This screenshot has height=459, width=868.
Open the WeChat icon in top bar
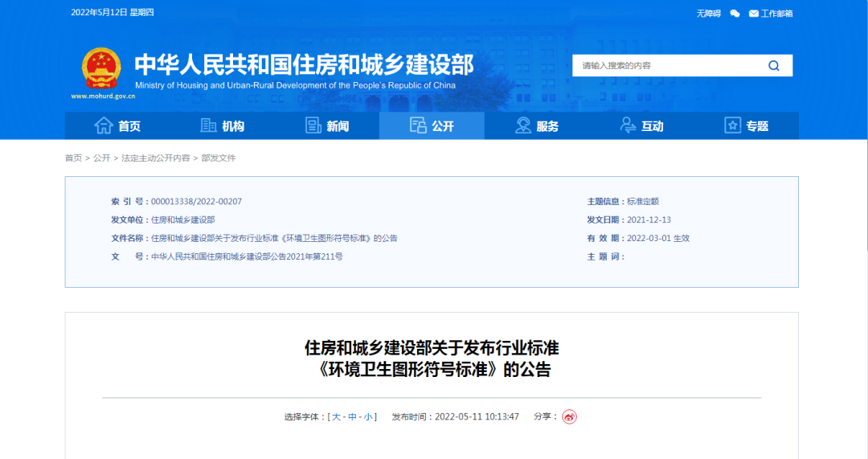click(x=735, y=14)
